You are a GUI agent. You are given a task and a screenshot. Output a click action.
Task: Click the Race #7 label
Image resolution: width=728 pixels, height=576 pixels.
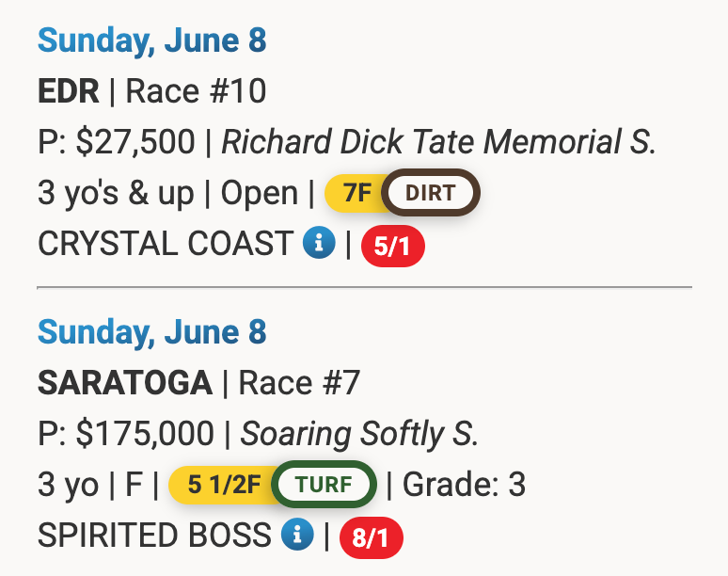point(299,383)
